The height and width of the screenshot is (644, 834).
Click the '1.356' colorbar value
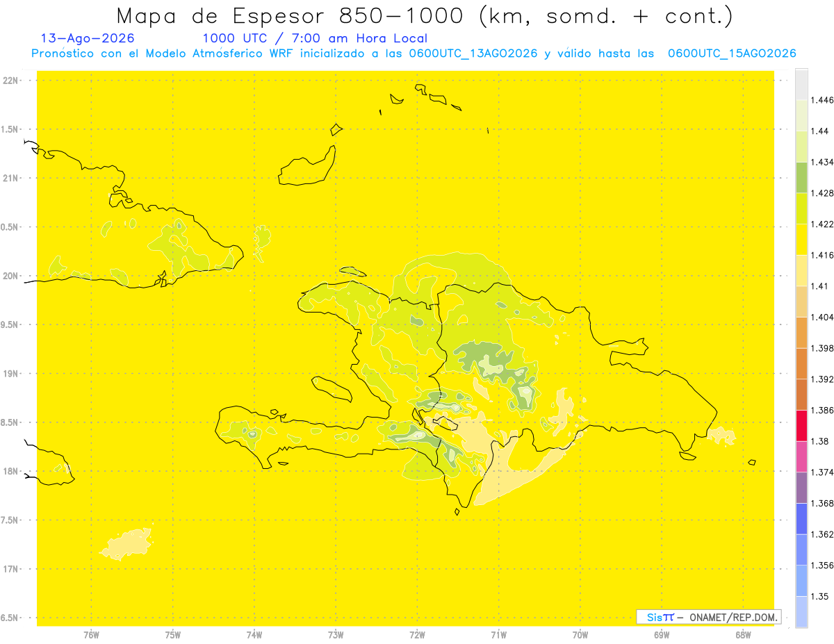point(824,565)
